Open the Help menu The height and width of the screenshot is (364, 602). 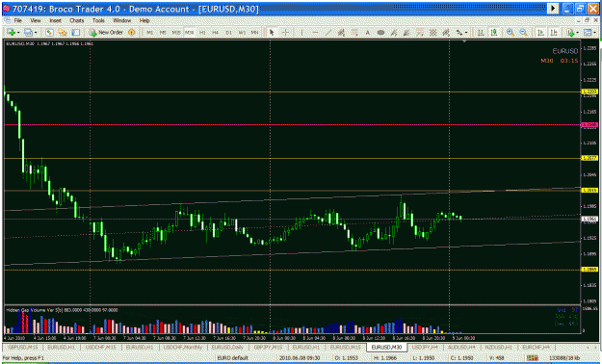tap(144, 20)
